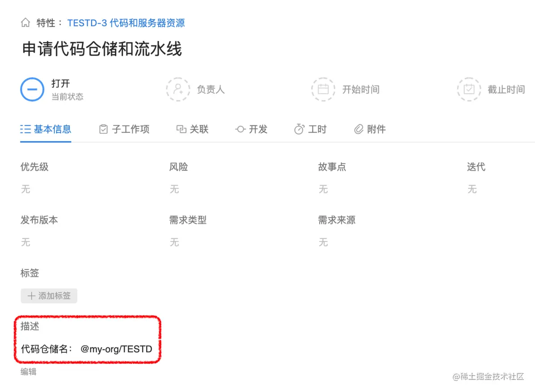
Task: Click the 添加标签 button
Action: tap(49, 296)
